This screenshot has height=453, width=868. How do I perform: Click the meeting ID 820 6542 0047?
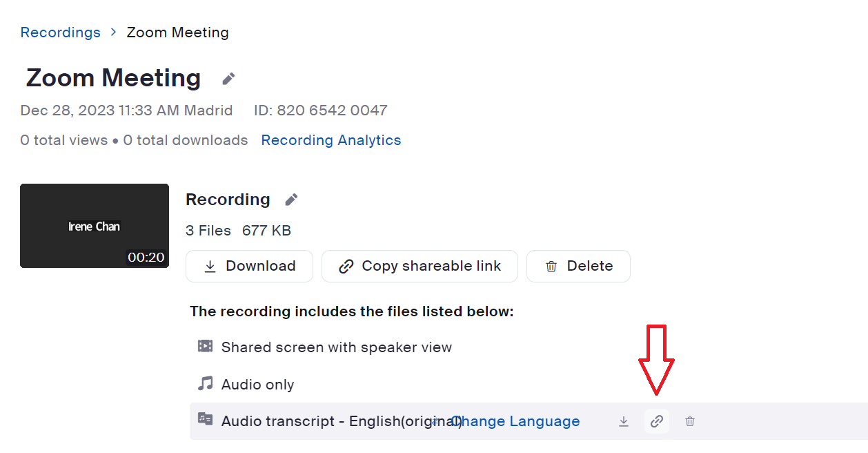coord(321,110)
